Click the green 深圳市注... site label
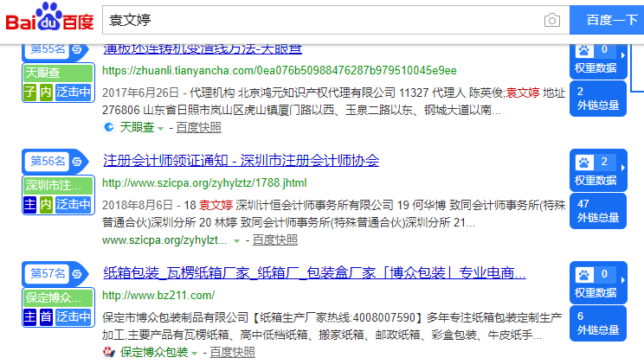The image size is (644, 364). (58, 186)
